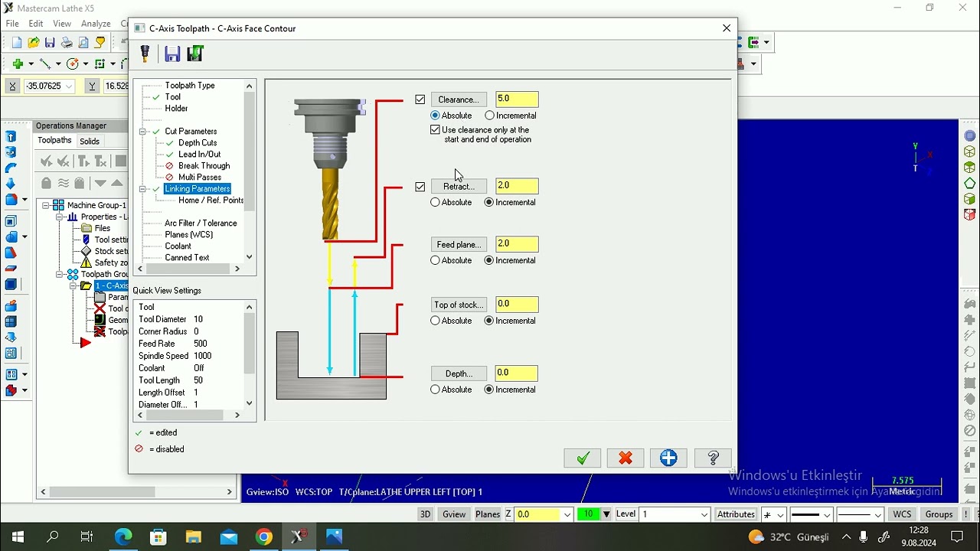Save parameters to defaults file icon

pyautogui.click(x=172, y=54)
